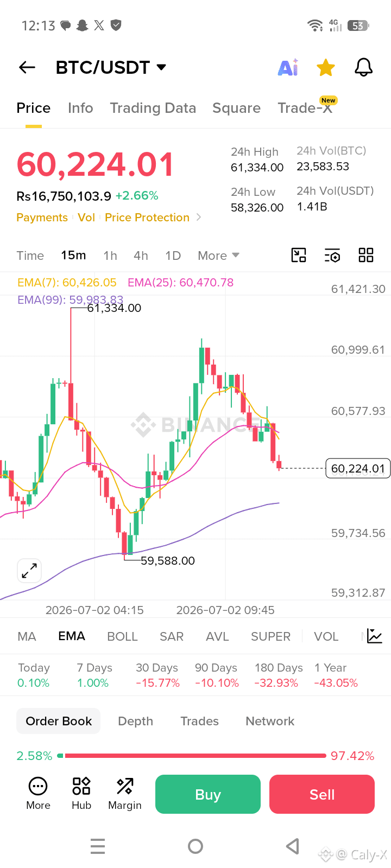Viewport: 391px width, 868px height.
Task: Tap the 61,334.00 high marker on chart
Action: coord(114,308)
